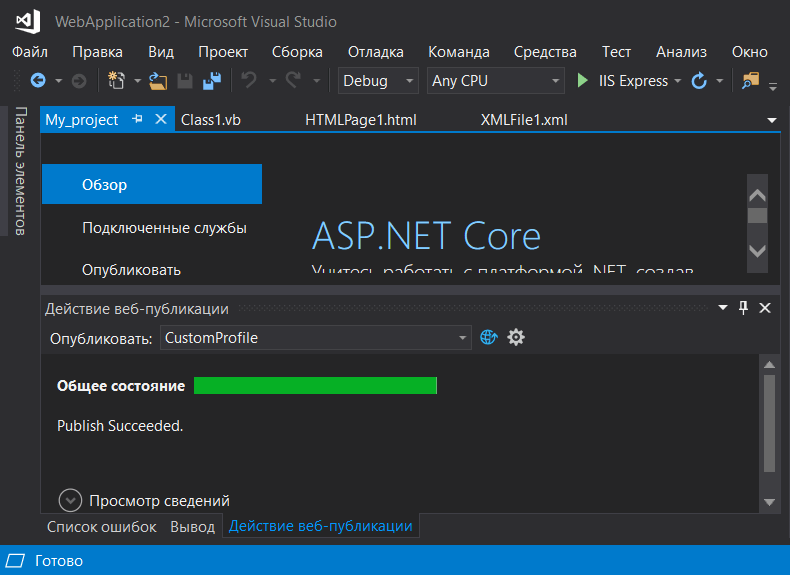
Task: Open the undo history dropdown arrow
Action: pos(273,81)
